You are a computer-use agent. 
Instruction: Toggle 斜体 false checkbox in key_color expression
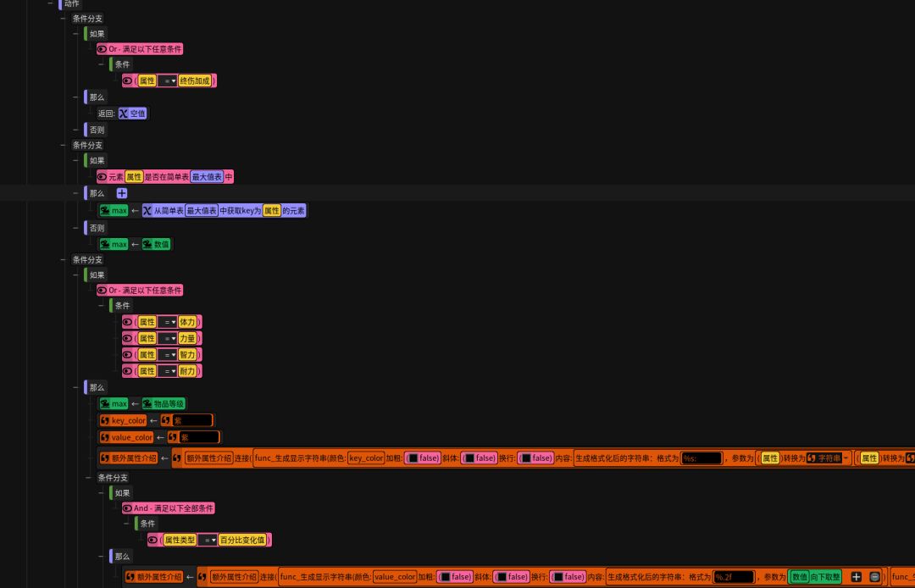tap(469, 458)
